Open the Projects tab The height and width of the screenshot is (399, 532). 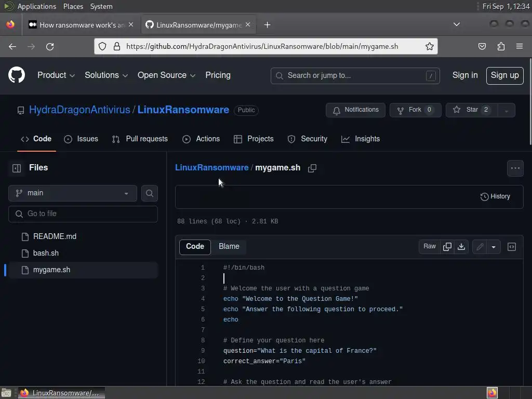tap(254, 139)
